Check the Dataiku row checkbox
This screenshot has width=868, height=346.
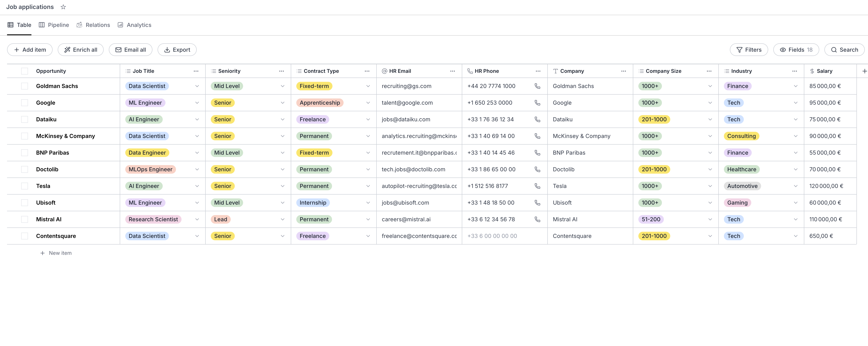(25, 119)
